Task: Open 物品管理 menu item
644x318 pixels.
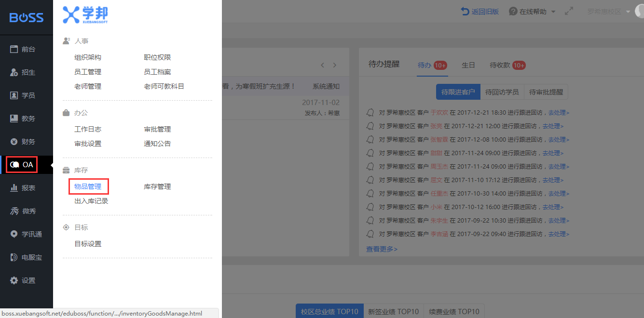Action: coord(88,186)
